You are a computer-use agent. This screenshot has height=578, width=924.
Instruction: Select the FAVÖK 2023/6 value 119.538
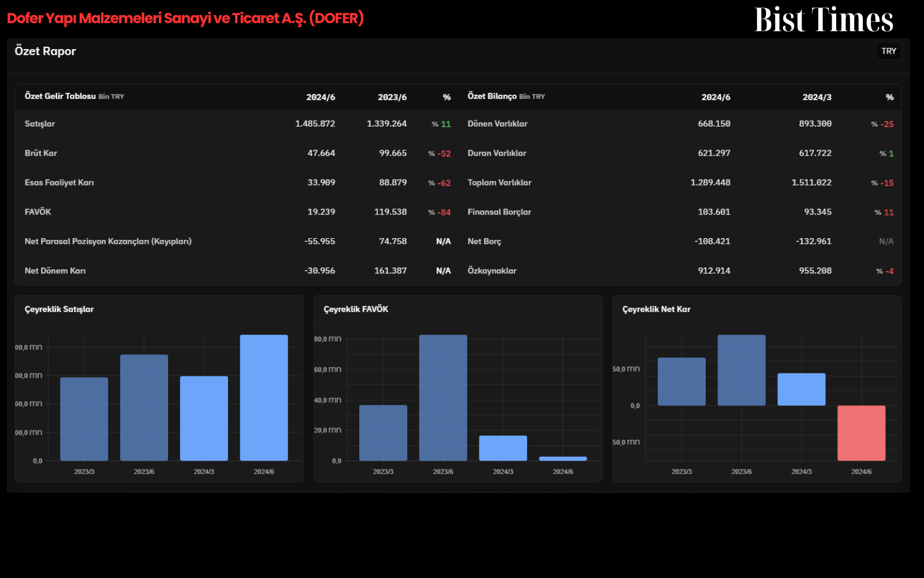click(391, 212)
